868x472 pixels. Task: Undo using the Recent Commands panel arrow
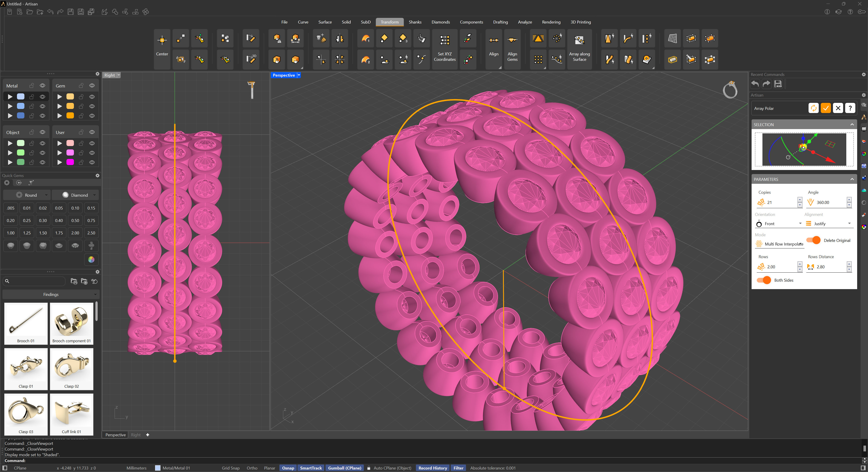pyautogui.click(x=755, y=84)
